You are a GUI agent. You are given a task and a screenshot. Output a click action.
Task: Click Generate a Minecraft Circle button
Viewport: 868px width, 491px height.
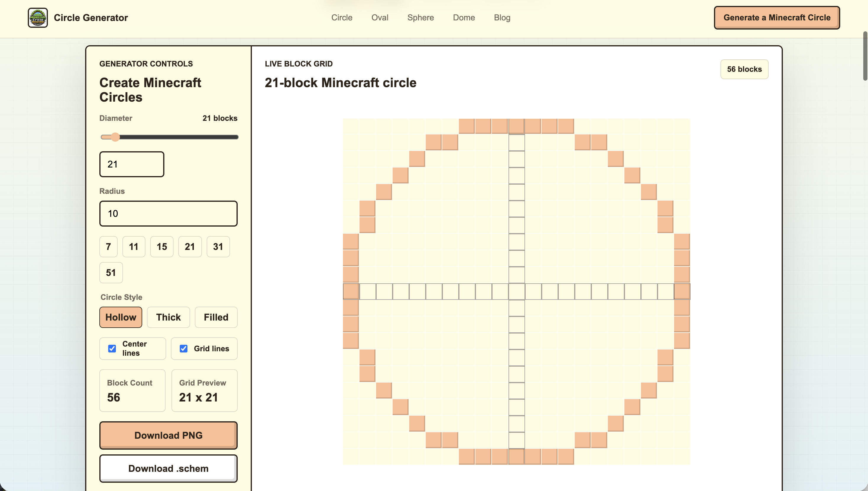[777, 17]
